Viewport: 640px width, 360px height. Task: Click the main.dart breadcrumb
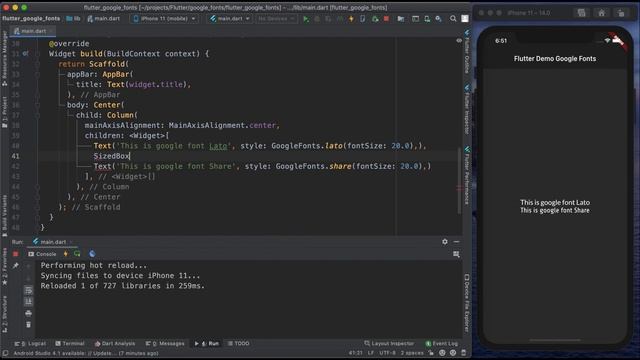(104, 19)
